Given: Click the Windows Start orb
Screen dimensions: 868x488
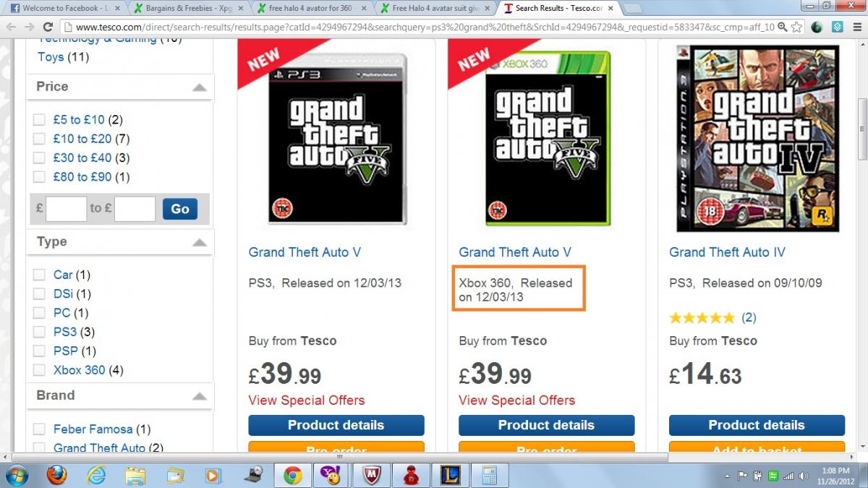Looking at the screenshot, I should [16, 475].
